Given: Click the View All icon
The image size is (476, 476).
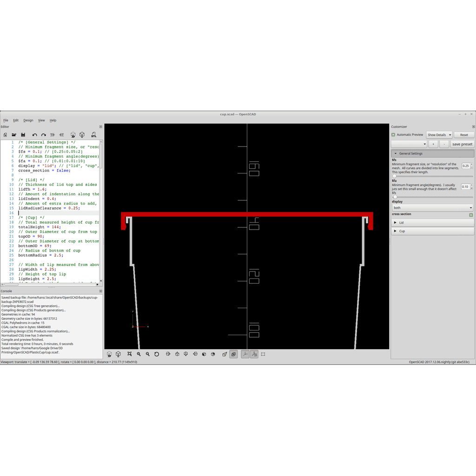Looking at the screenshot, I should click(130, 354).
